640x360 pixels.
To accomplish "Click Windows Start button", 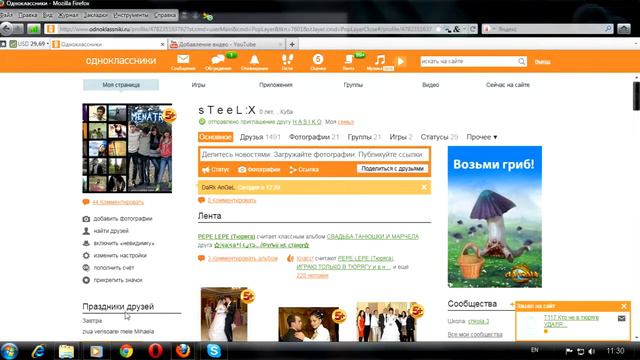I will point(9,351).
